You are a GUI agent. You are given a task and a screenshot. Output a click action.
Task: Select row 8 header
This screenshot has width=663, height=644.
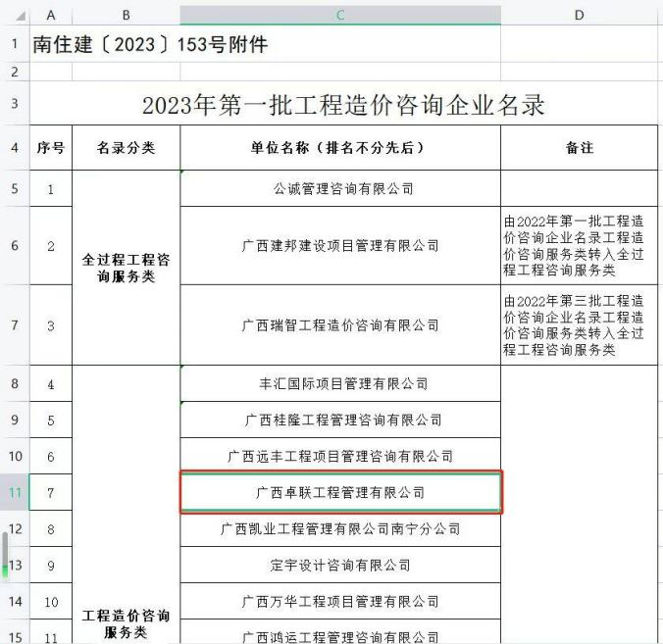15,383
